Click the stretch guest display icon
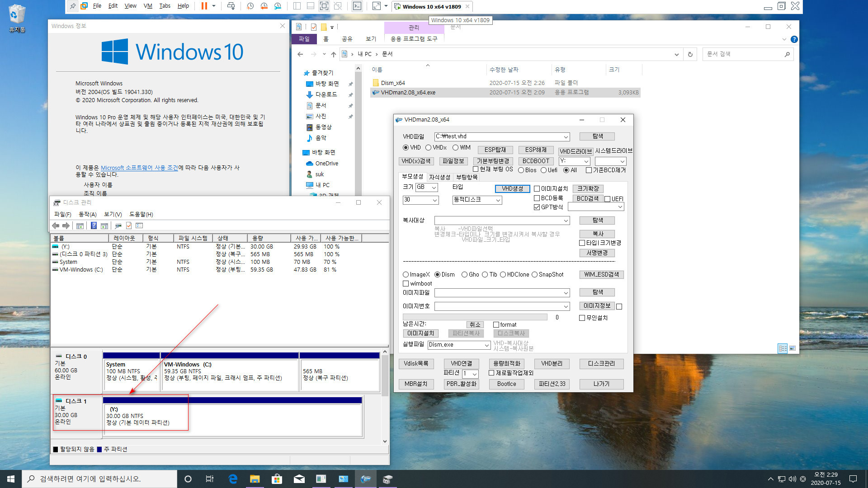The height and width of the screenshot is (488, 868). point(377,6)
